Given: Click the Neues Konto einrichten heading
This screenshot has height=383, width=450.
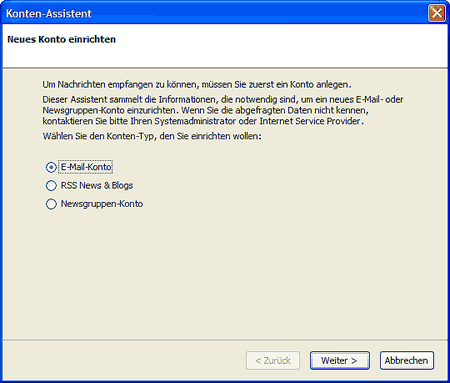Looking at the screenshot, I should (62, 39).
